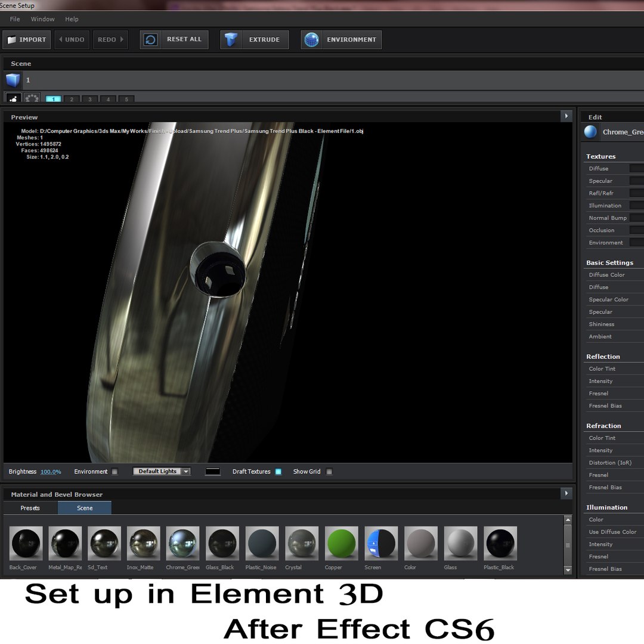Click the material browser scroll up arrow

coord(568,520)
